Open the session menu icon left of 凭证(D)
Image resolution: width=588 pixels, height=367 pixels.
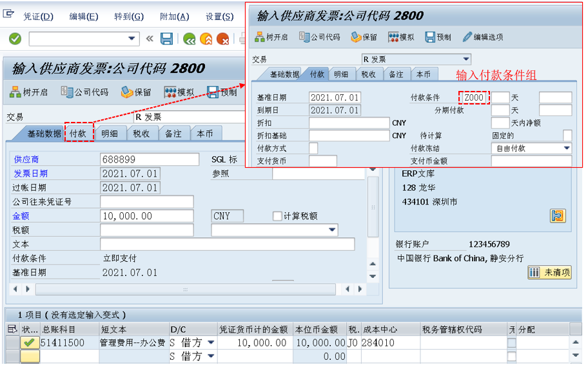[8, 14]
